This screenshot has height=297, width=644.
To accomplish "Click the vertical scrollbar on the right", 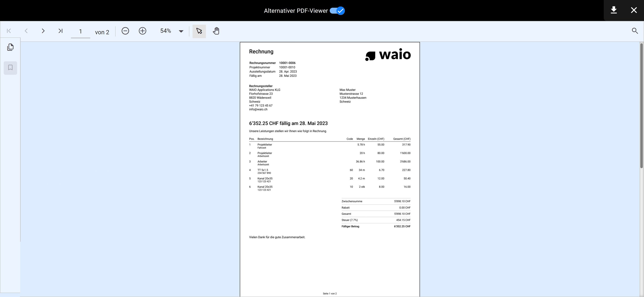I will 641,105.
